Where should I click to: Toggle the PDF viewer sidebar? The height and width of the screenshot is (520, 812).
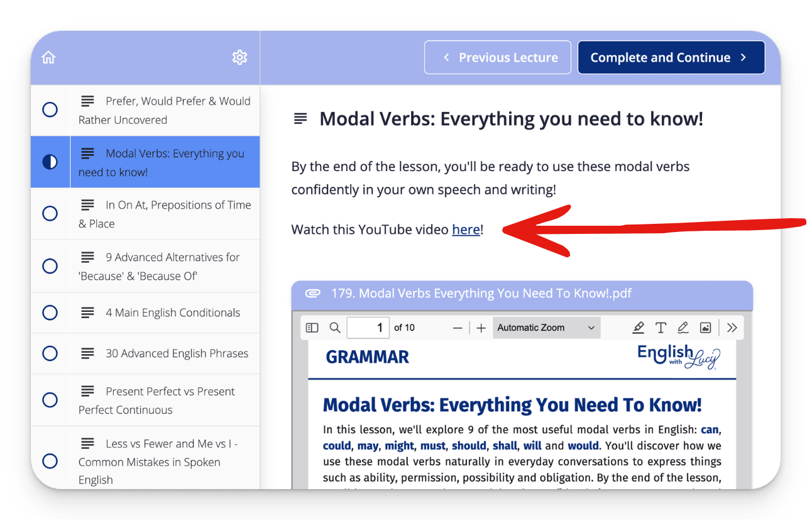[x=312, y=328]
